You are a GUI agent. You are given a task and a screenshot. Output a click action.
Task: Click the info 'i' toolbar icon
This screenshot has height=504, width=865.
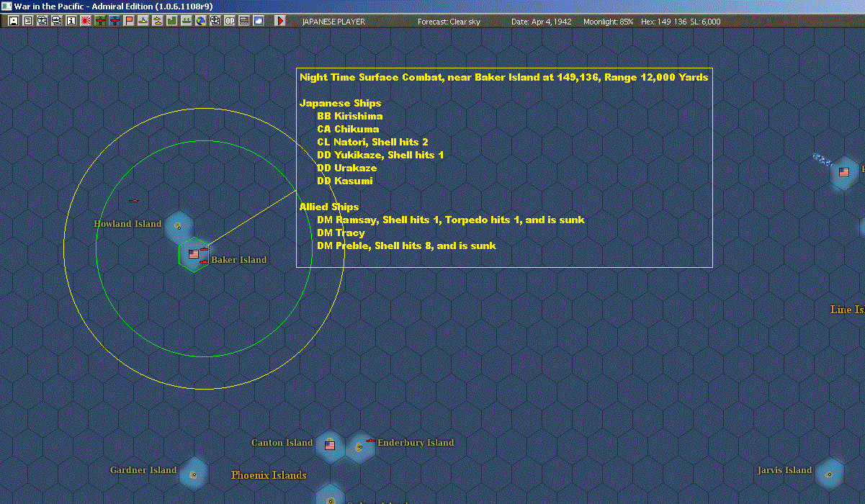[71, 21]
